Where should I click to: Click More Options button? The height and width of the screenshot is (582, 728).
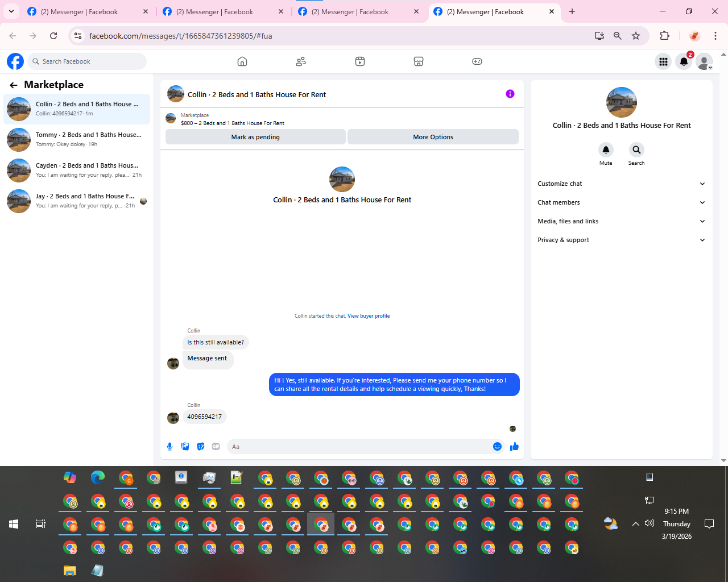pos(433,137)
